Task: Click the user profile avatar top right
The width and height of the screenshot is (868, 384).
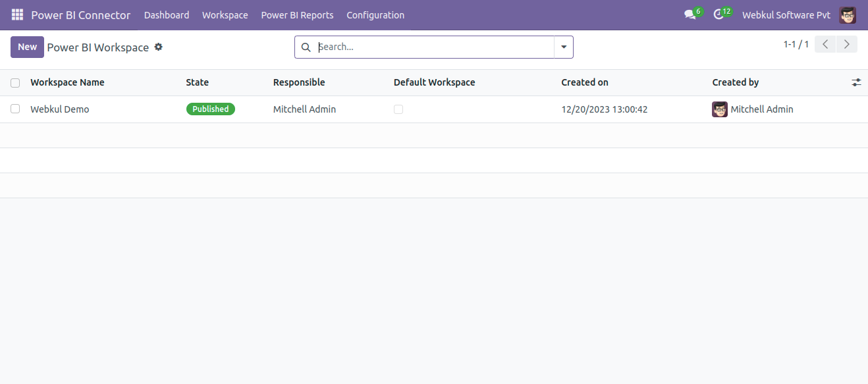Action: coord(848,14)
